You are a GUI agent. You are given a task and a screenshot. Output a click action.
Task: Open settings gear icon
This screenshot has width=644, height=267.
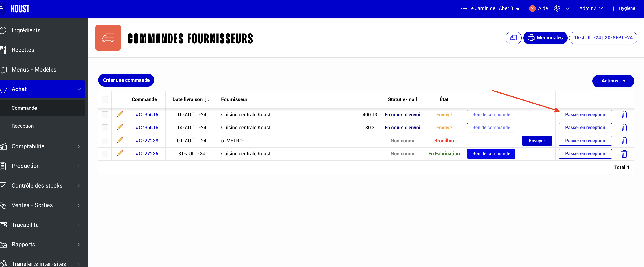(557, 8)
